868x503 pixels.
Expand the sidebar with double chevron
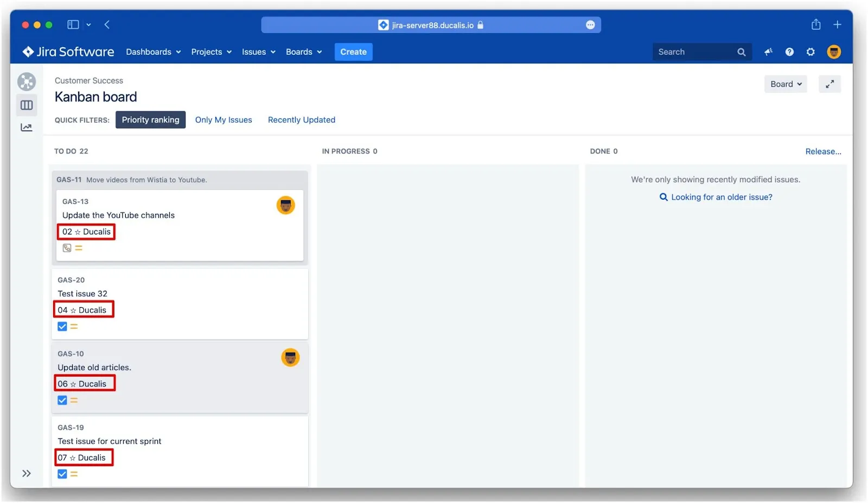coord(27,473)
